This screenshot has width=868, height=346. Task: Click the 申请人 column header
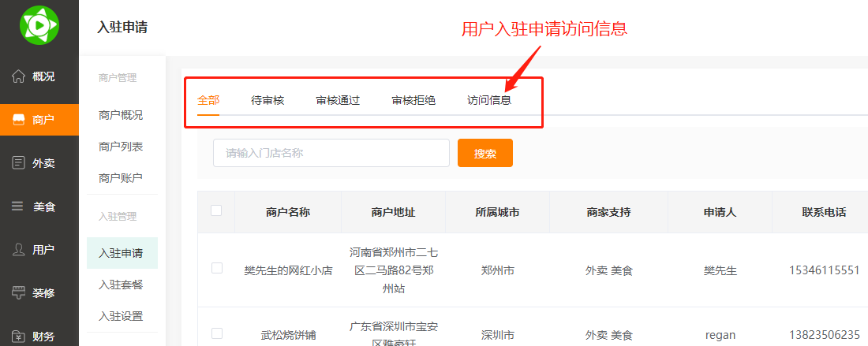click(720, 212)
